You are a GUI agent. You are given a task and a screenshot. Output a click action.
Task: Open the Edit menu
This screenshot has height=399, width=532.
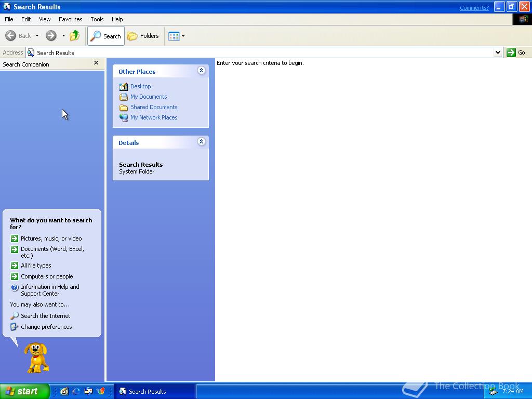(x=26, y=19)
